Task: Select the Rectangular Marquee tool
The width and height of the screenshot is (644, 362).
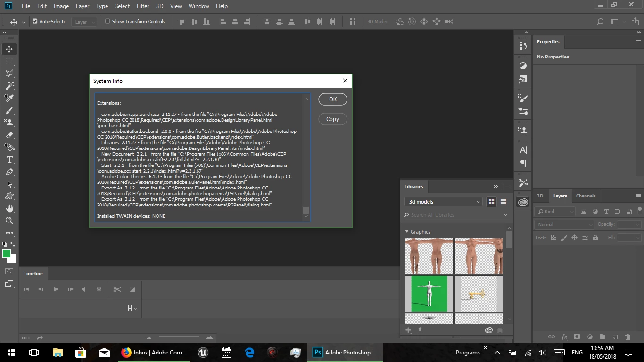Action: coord(9,61)
